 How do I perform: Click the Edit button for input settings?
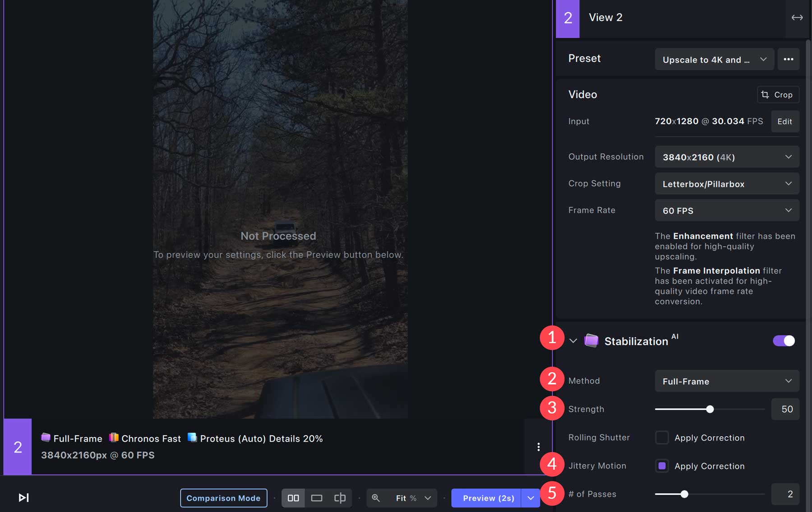pos(785,121)
